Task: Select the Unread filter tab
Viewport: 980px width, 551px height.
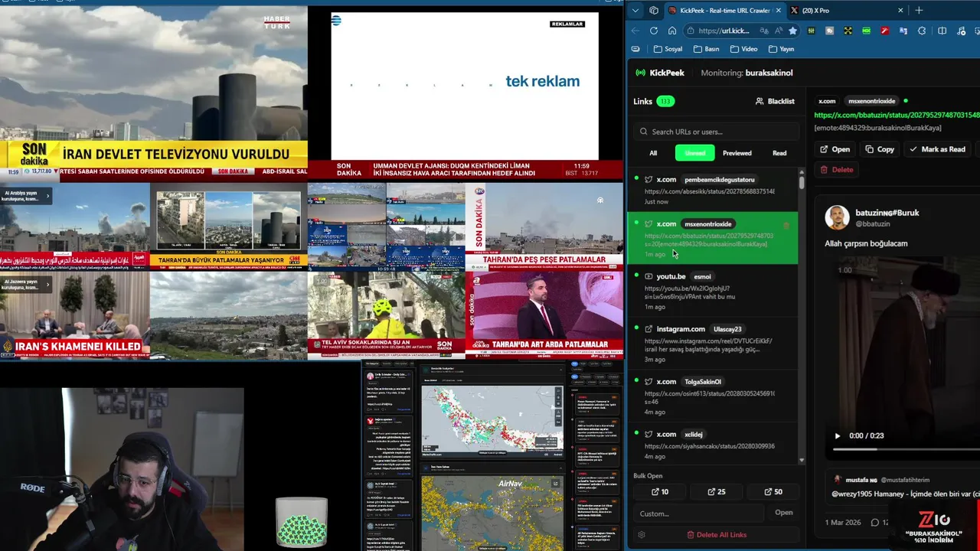Action: click(x=695, y=153)
